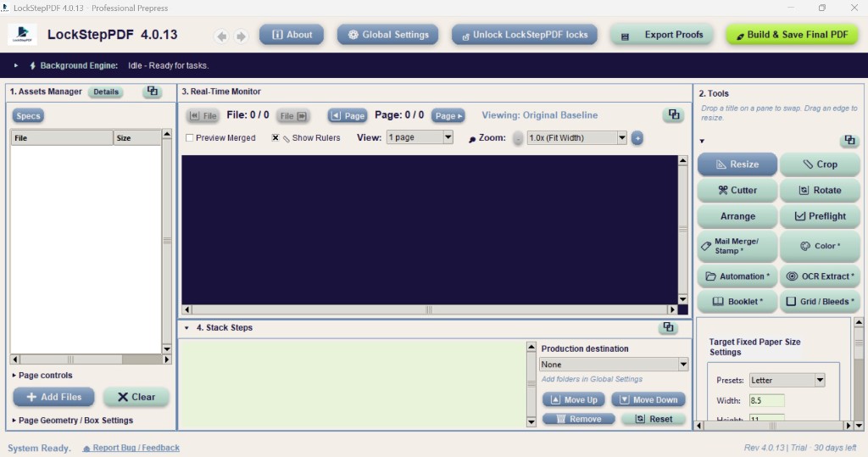Image resolution: width=868 pixels, height=457 pixels.
Task: Expand the Background Engine details arrow
Action: click(x=16, y=65)
